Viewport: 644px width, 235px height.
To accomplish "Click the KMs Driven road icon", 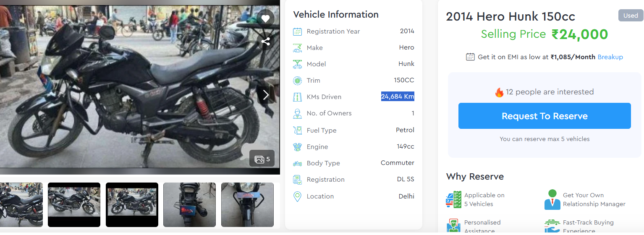I will pos(297,97).
